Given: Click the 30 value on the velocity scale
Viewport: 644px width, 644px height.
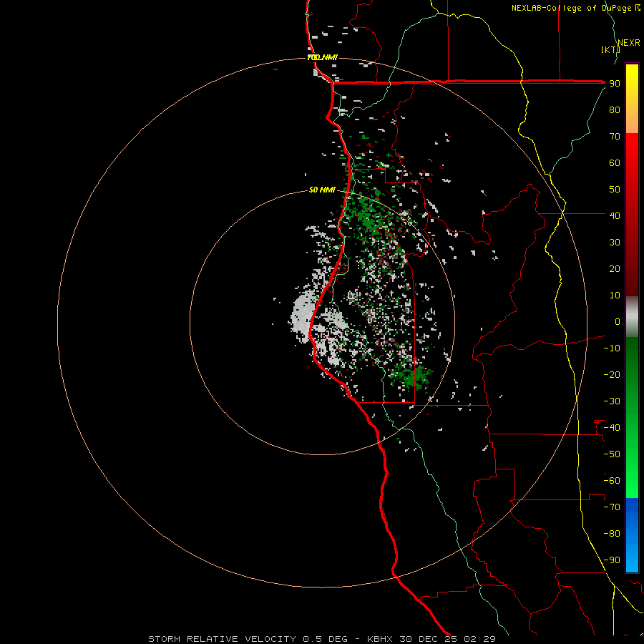Looking at the screenshot, I should [615, 243].
